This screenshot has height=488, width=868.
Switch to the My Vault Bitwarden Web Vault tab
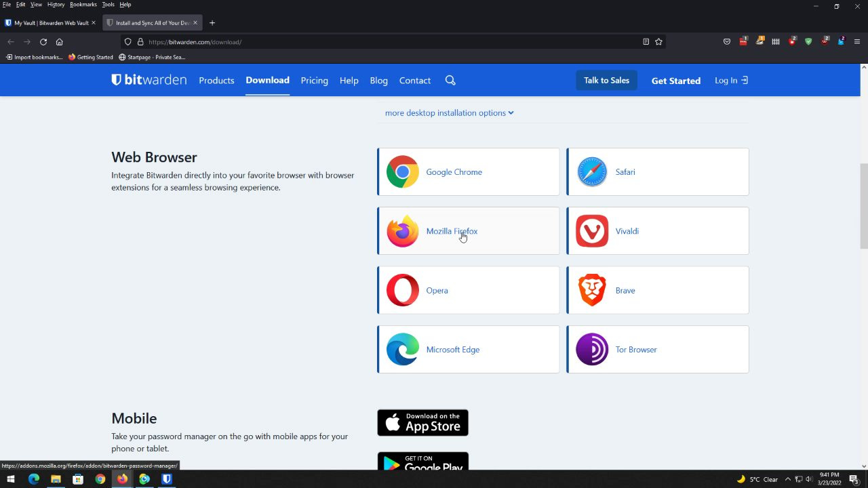(x=47, y=22)
